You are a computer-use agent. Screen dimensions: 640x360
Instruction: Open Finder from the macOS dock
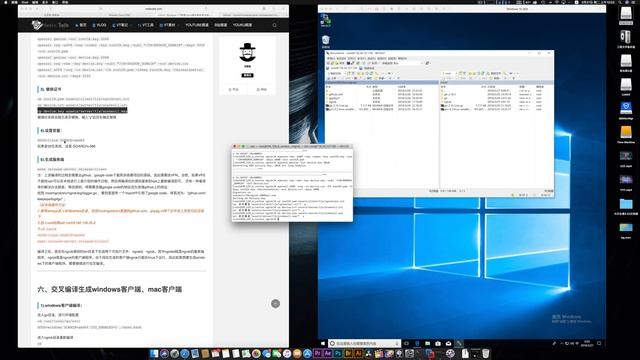coord(153,353)
